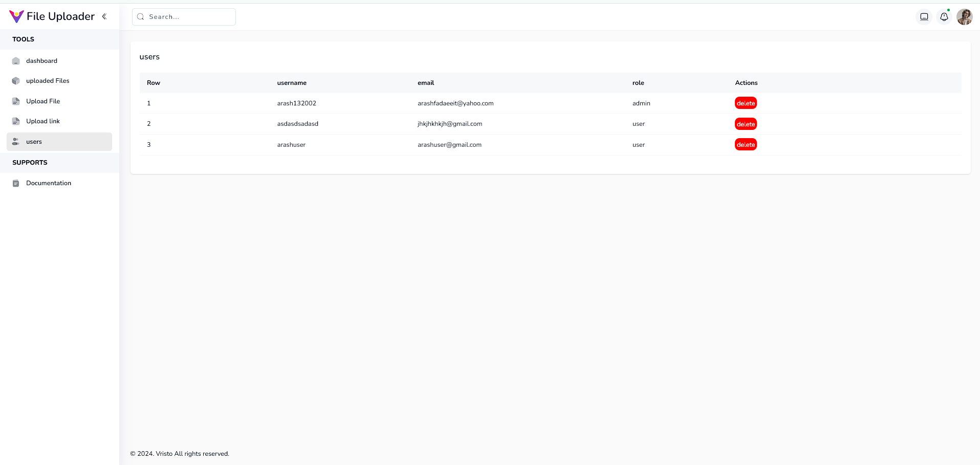
Task: Click the email column header
Action: click(x=426, y=83)
